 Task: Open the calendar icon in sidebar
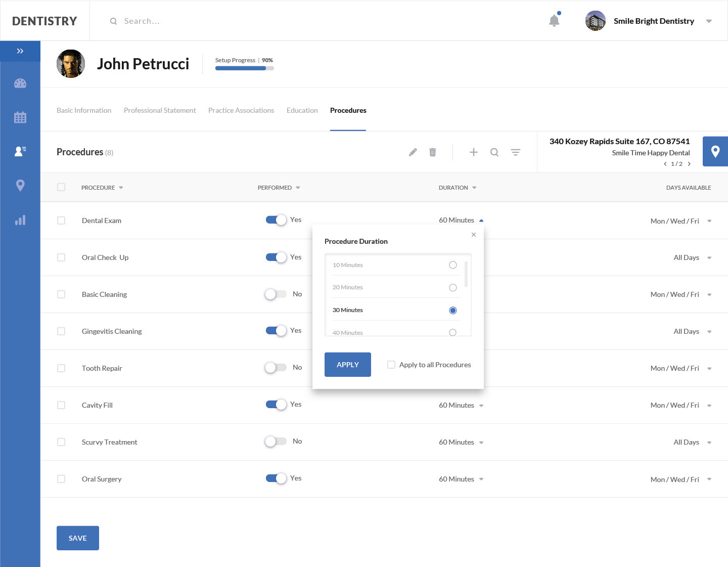[20, 117]
